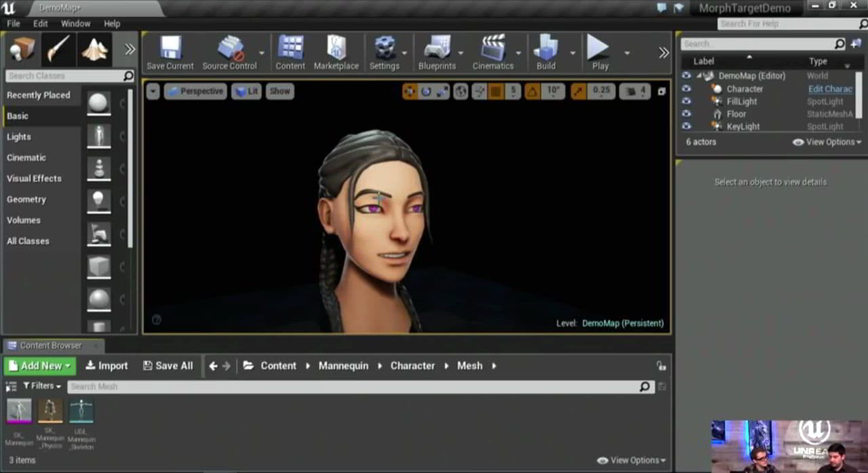
Task: Open the Perspective viewport type dropdown
Action: tap(195, 91)
